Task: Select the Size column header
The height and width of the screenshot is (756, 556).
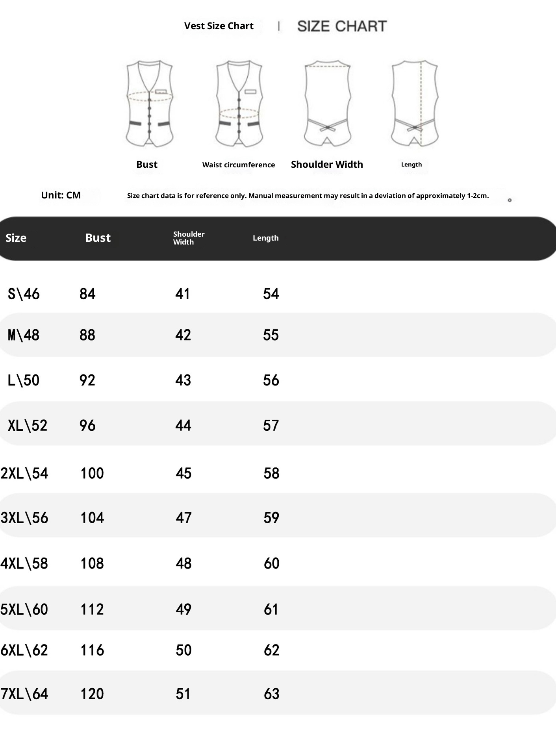Action: (16, 238)
